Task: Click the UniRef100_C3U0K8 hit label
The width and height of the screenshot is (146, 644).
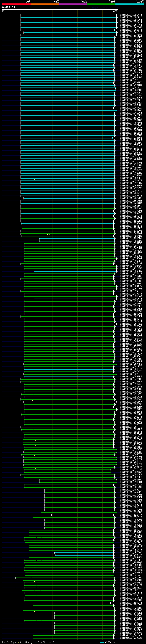Action: (x=131, y=37)
